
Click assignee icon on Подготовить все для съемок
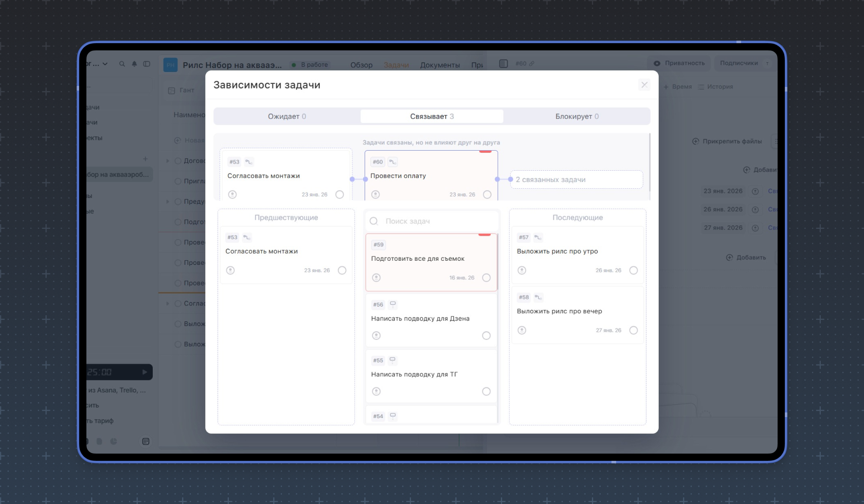coord(376,278)
